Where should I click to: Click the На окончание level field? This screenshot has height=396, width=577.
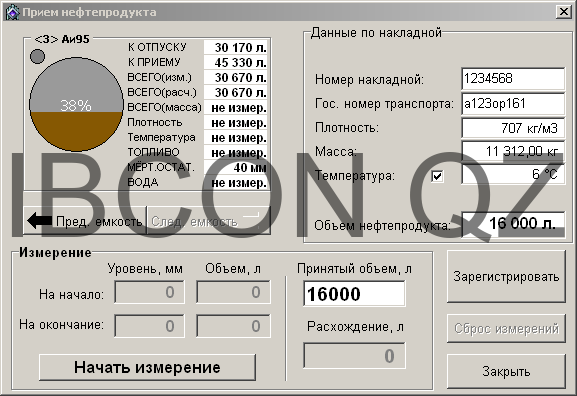tap(149, 326)
